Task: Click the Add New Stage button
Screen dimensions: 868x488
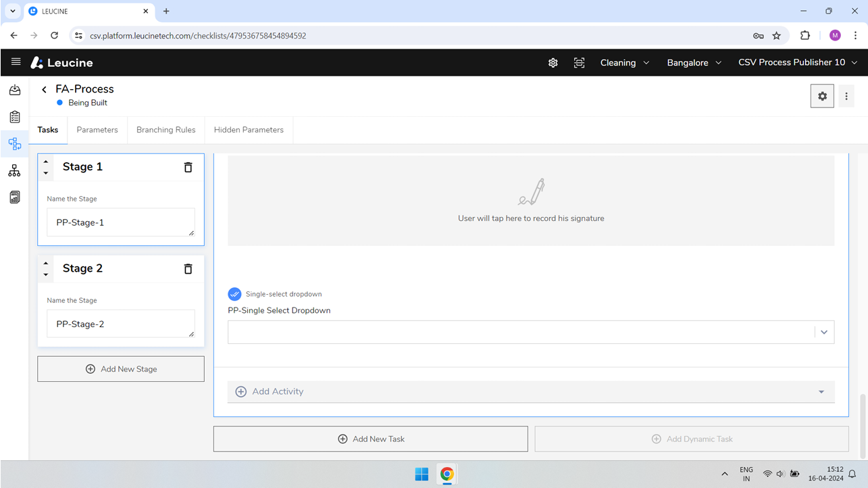Action: pos(120,368)
